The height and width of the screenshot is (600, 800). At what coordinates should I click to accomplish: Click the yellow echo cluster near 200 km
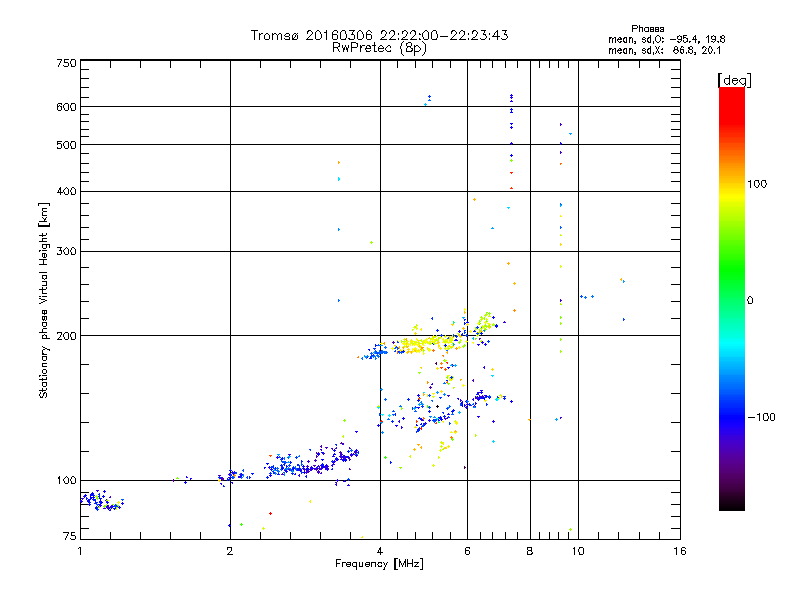(429, 343)
